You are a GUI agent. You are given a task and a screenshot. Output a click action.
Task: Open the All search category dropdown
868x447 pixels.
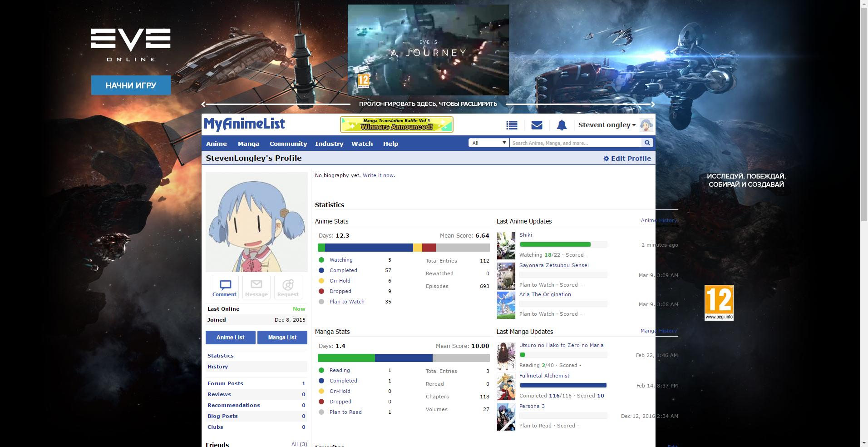[488, 143]
